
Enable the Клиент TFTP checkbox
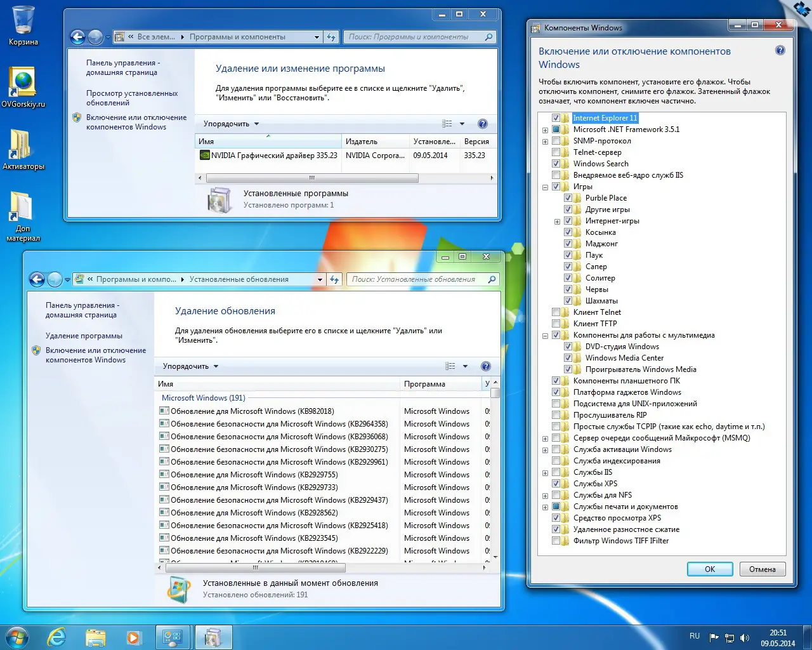click(556, 324)
